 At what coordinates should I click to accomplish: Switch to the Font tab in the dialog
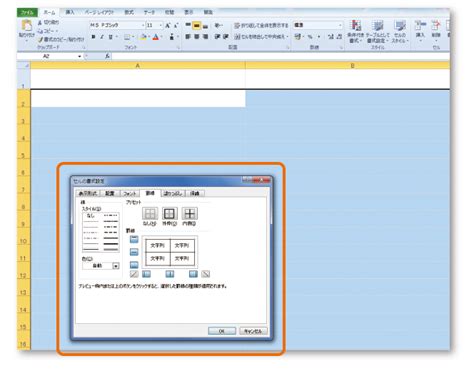pyautogui.click(x=130, y=193)
